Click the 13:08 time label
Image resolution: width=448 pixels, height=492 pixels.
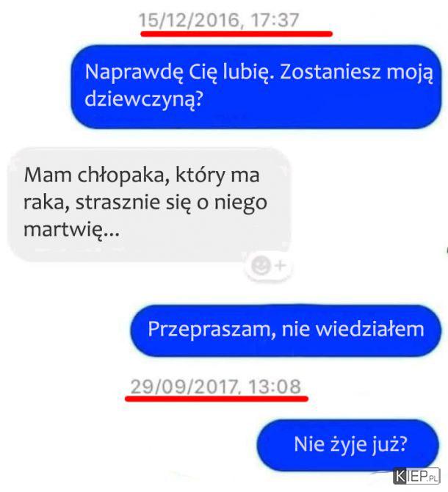[x=275, y=387]
